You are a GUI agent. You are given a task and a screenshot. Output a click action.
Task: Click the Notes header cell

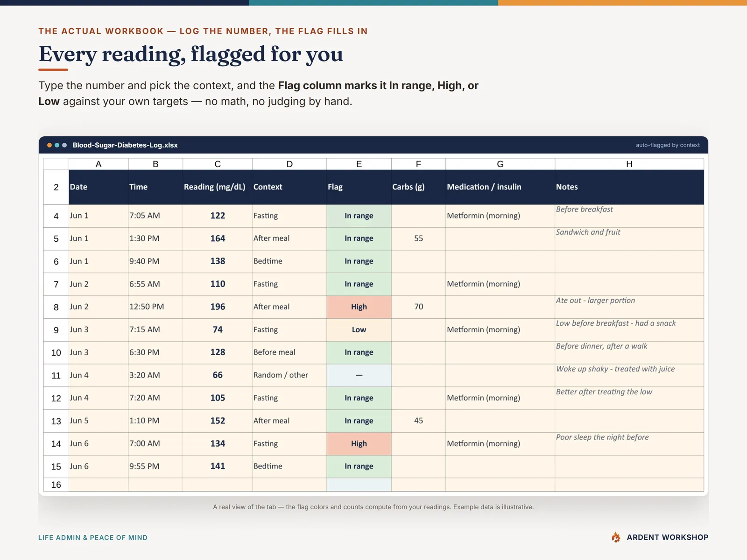pos(629,187)
